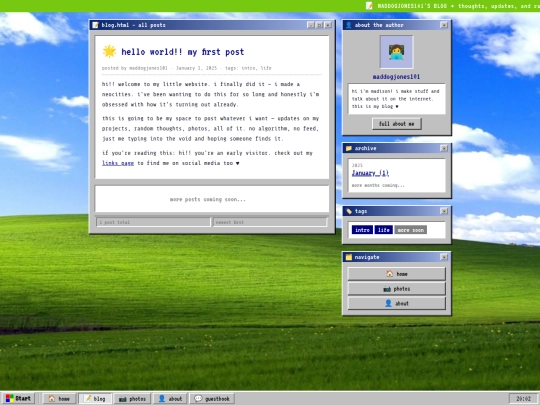Go to home in the navigate panel
This screenshot has height=405, width=540.
[396, 274]
